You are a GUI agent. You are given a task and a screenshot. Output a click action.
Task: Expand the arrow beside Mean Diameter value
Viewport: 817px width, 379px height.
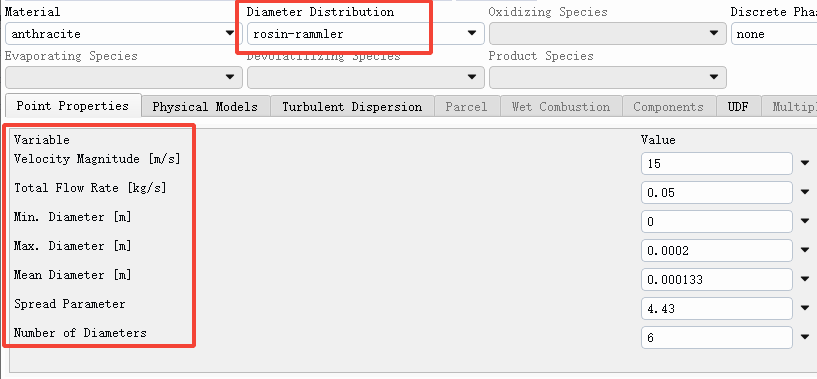coord(805,280)
